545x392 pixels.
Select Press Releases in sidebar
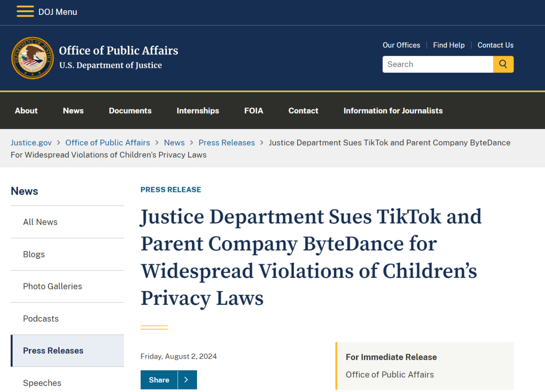tap(67, 351)
